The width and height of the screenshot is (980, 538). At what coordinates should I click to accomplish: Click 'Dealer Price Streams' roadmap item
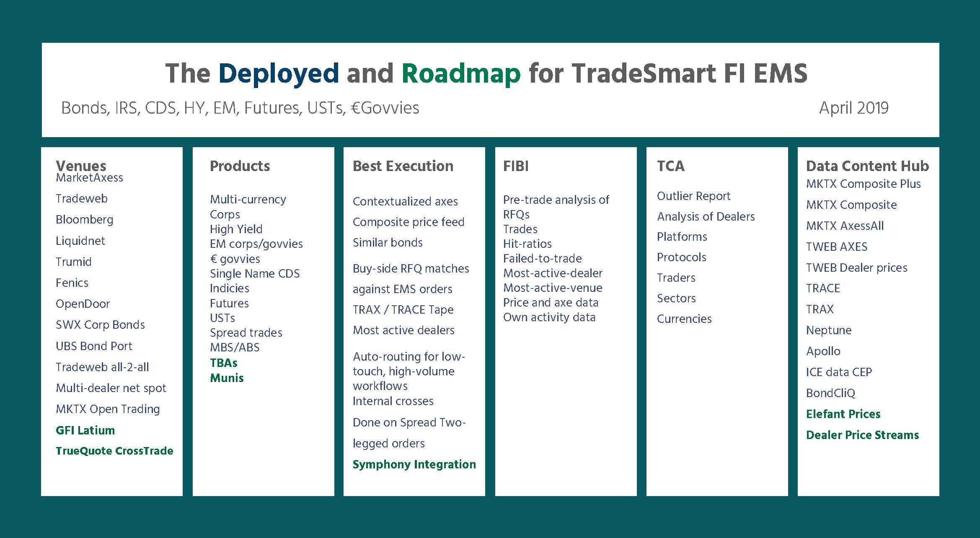[x=862, y=435]
